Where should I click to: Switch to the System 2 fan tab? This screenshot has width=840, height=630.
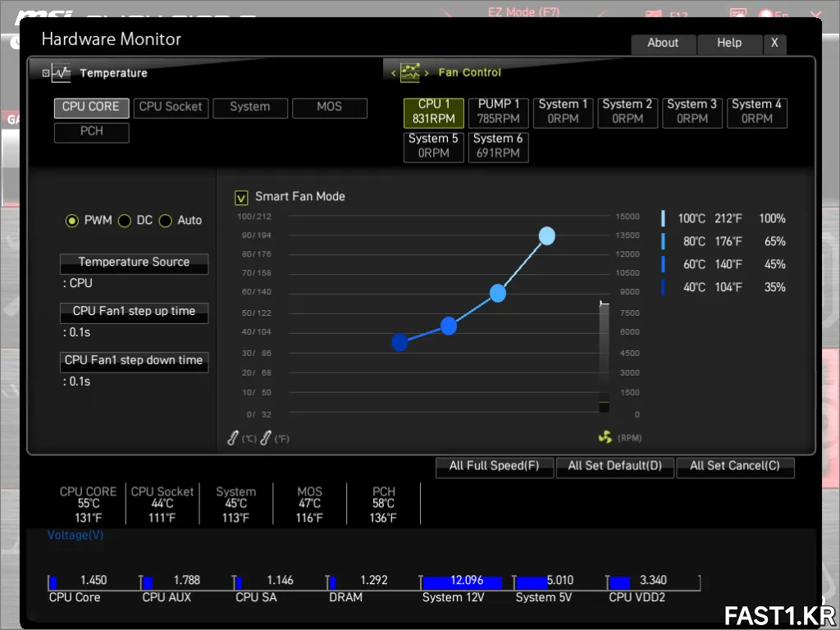pos(628,112)
